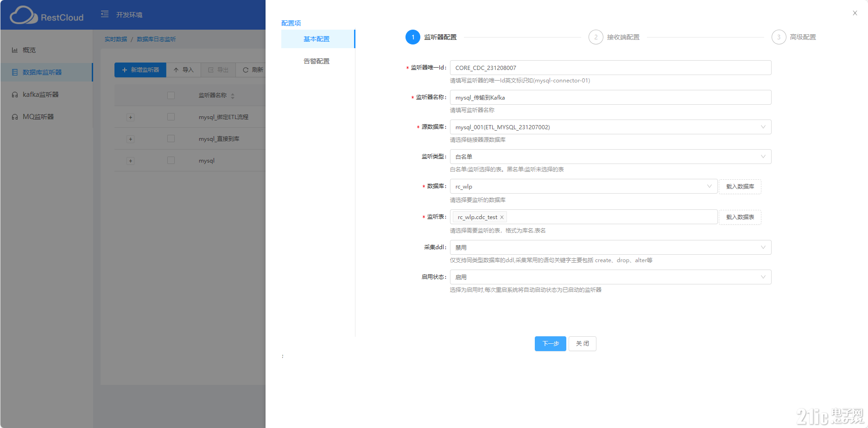Click the 实时数据 breadcrumb link
The image size is (868, 428).
click(116, 39)
